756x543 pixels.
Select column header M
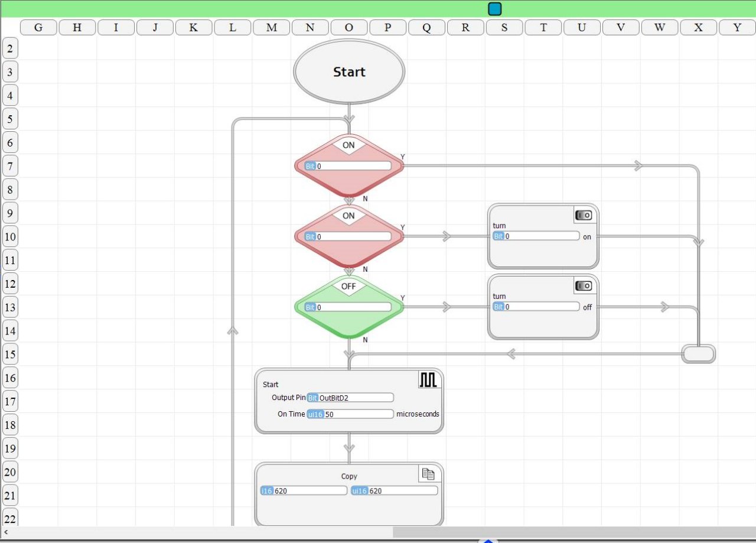271,27
